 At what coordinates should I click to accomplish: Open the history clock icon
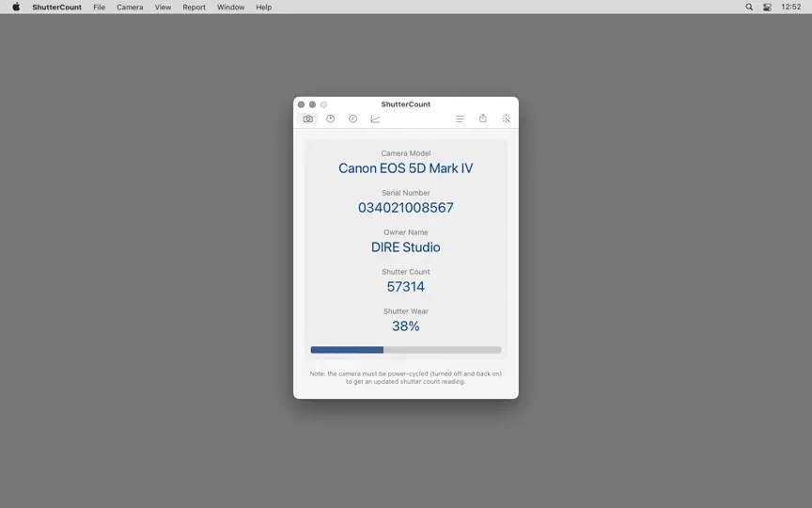[x=352, y=119]
